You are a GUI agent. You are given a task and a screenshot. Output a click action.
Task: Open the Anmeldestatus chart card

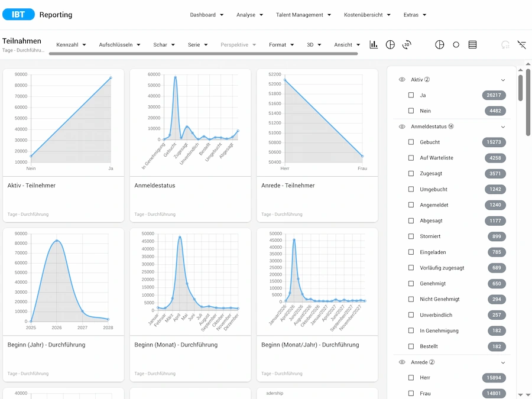click(190, 145)
